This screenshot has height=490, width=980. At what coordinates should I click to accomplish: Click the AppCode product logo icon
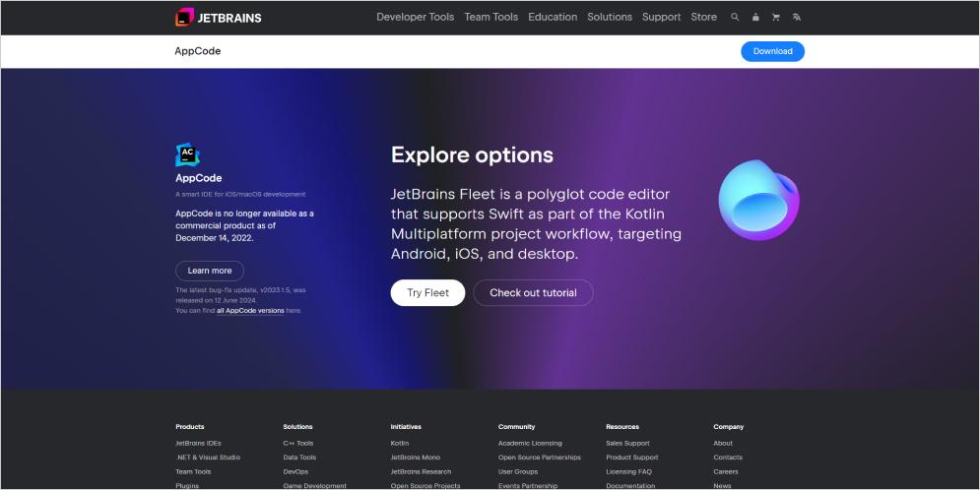pos(187,154)
